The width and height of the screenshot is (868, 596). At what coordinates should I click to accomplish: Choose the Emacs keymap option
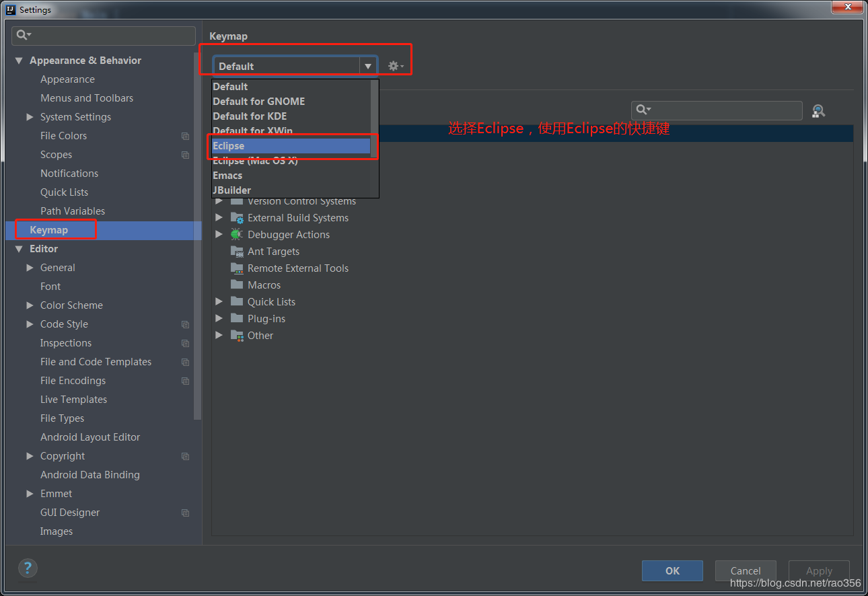coord(291,176)
